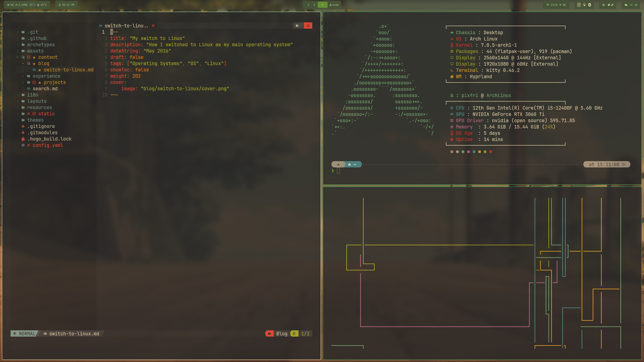Click the NORMAL mode indicator in statusline
Viewport: 644px width, 362px height.
pyautogui.click(x=24, y=333)
